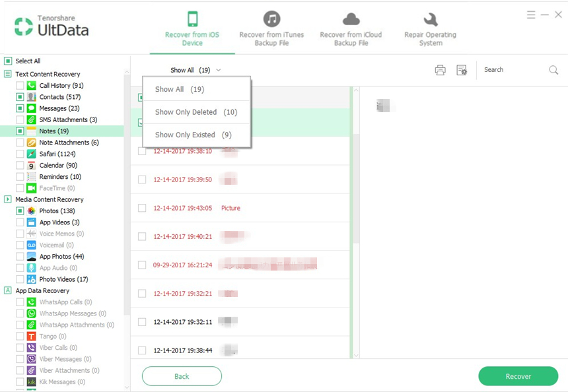
Task: Choose Show Only Deleted (10) option
Action: coord(196,112)
